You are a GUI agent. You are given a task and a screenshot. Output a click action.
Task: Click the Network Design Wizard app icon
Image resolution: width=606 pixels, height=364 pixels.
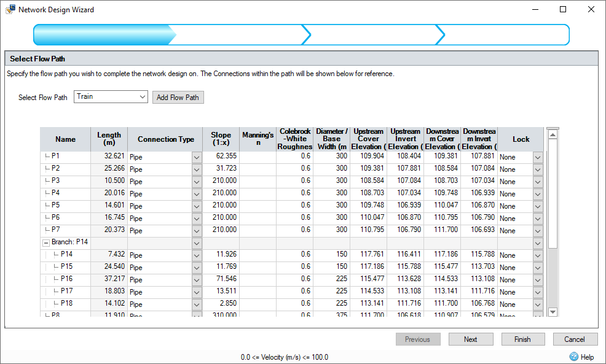point(10,9)
